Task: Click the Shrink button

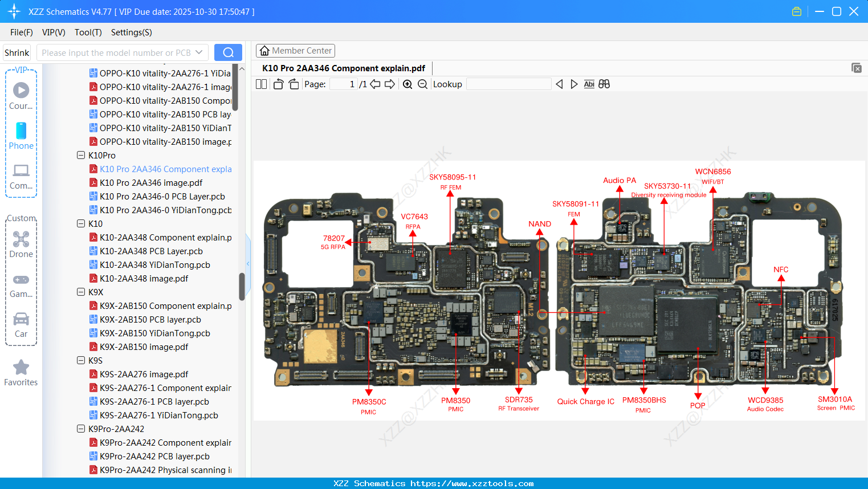Action: pos(17,52)
